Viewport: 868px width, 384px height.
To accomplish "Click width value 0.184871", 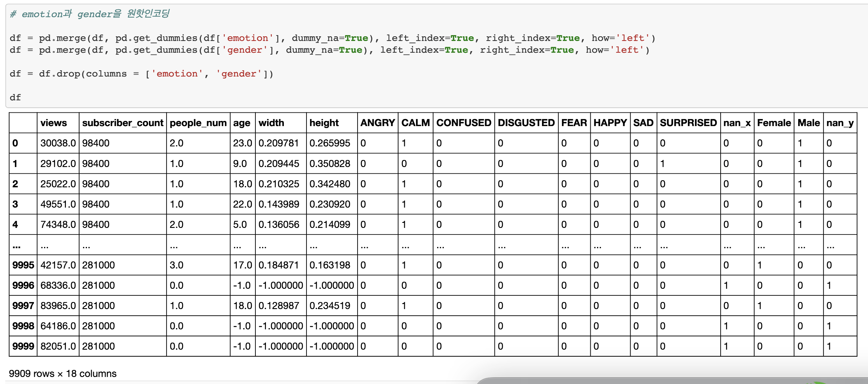I will coord(279,265).
